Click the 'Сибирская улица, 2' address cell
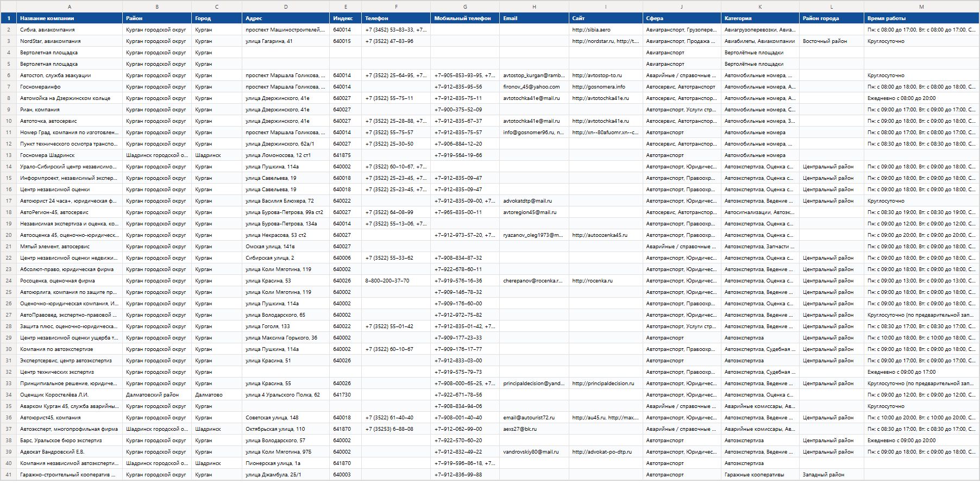The image size is (980, 490). [286, 258]
